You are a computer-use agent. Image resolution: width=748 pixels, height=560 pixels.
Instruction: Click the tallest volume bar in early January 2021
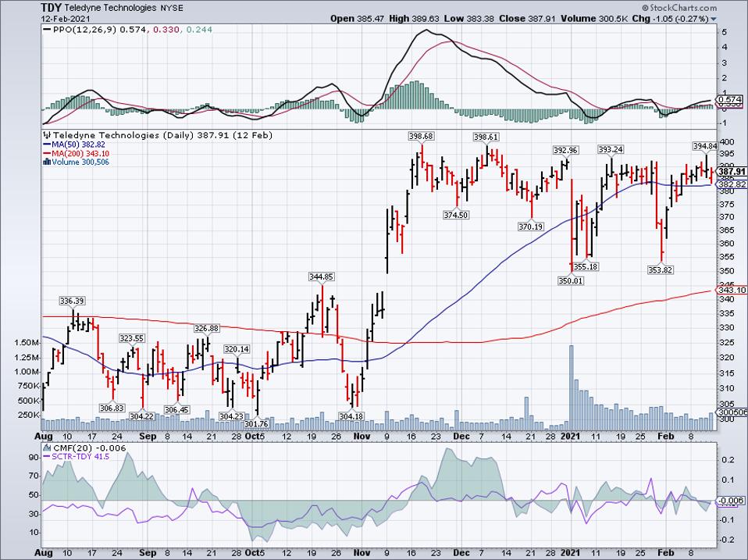point(571,387)
